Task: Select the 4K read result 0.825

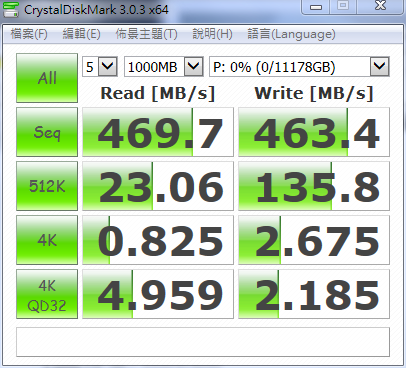Action: 158,240
